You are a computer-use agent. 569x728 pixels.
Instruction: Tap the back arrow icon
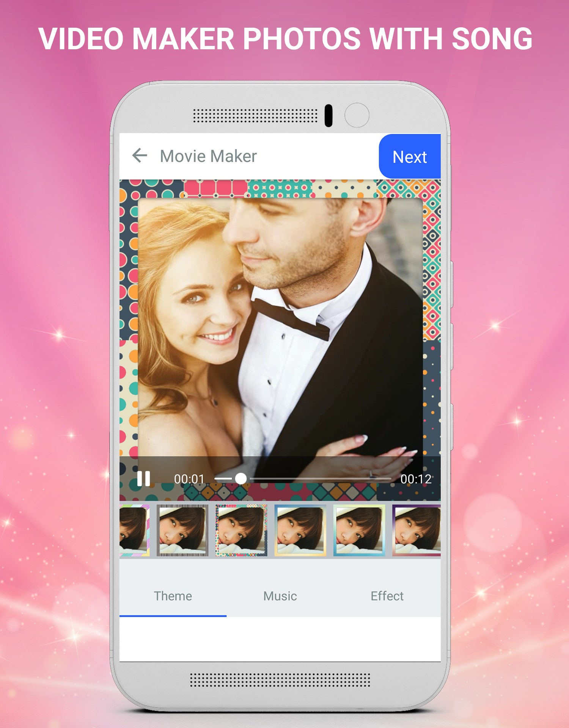pos(140,156)
